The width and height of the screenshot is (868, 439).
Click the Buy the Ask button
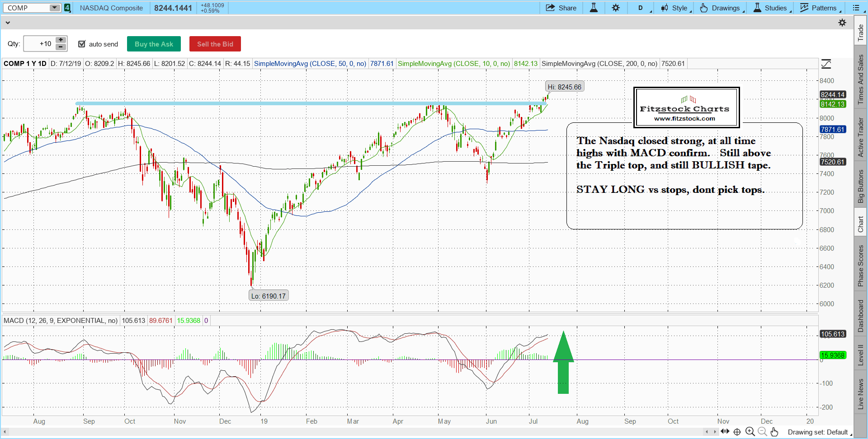click(x=154, y=44)
